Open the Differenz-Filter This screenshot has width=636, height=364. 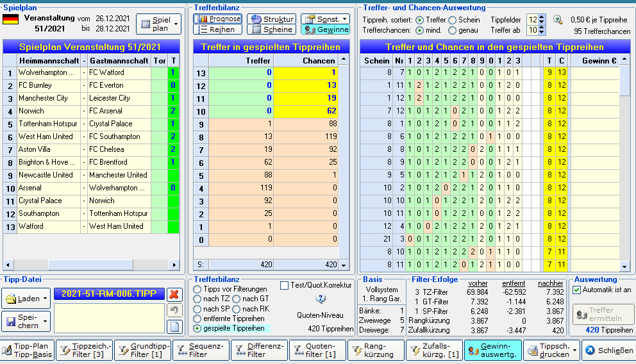260,350
